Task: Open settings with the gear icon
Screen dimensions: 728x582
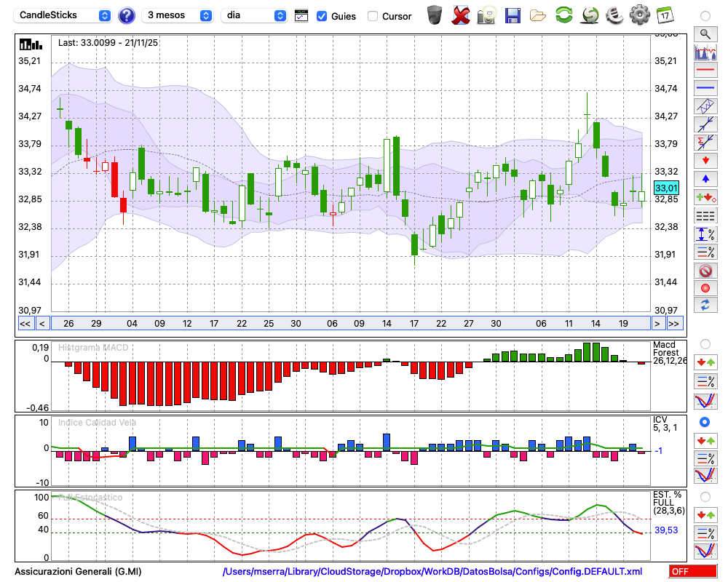Action: coord(639,15)
